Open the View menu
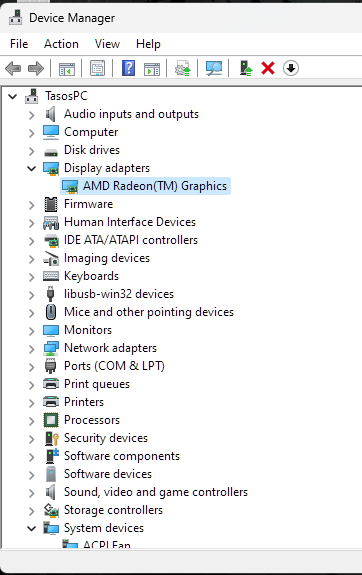 click(x=107, y=44)
